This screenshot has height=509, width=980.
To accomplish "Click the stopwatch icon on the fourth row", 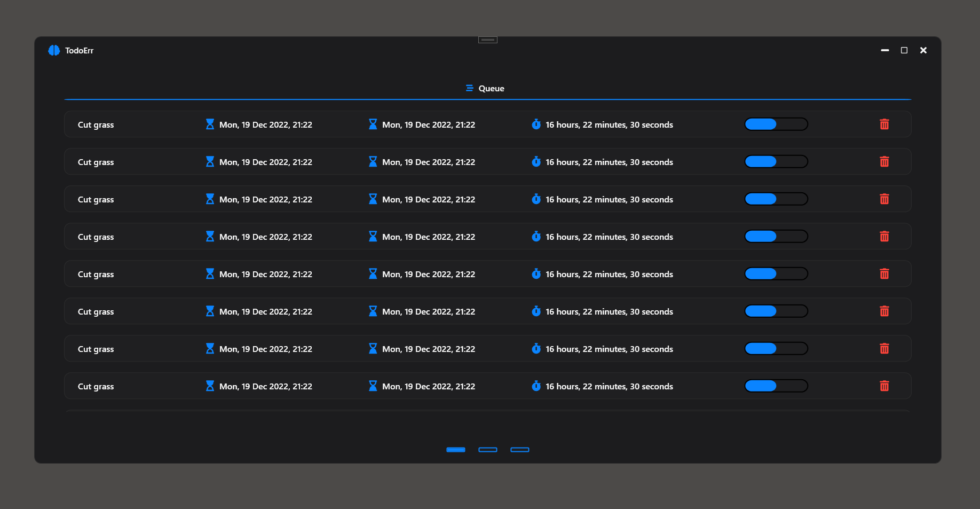I will (536, 237).
